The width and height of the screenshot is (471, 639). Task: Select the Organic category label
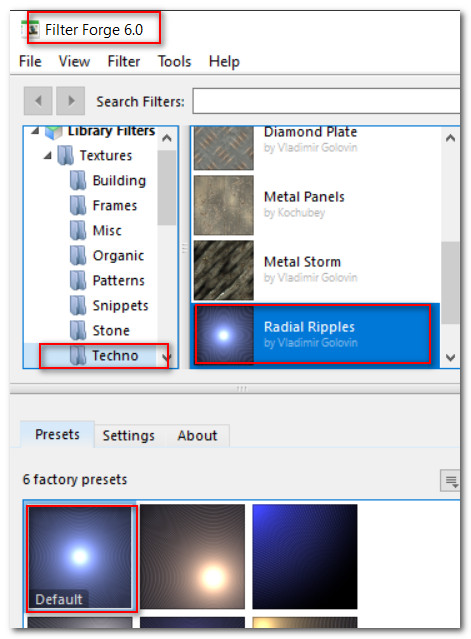(118, 256)
